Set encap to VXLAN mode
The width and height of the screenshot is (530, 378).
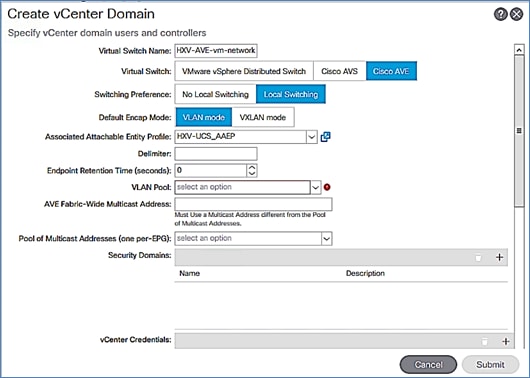[x=263, y=117]
